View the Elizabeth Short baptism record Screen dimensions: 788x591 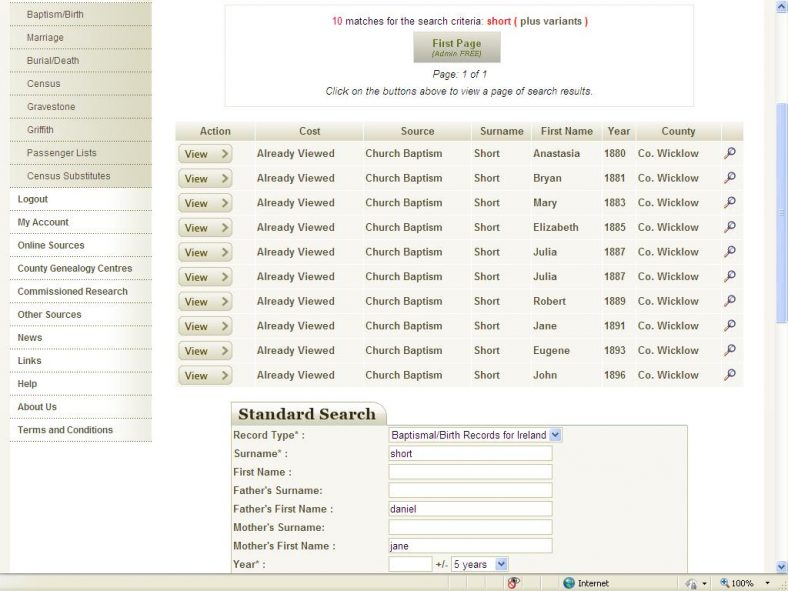(205, 228)
